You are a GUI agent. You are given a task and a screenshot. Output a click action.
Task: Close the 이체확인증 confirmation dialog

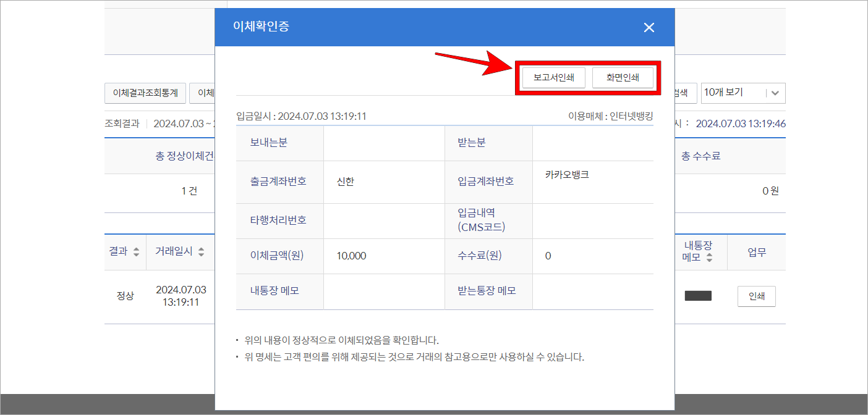pos(649,27)
